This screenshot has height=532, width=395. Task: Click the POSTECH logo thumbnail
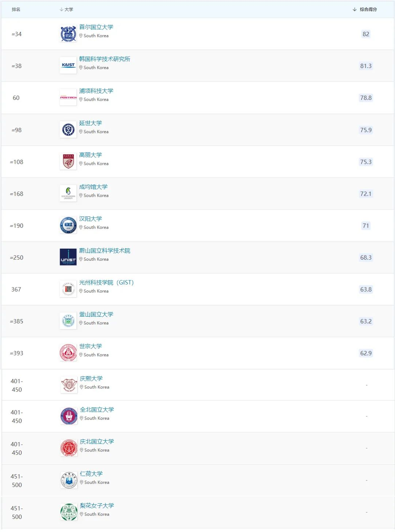coord(68,98)
